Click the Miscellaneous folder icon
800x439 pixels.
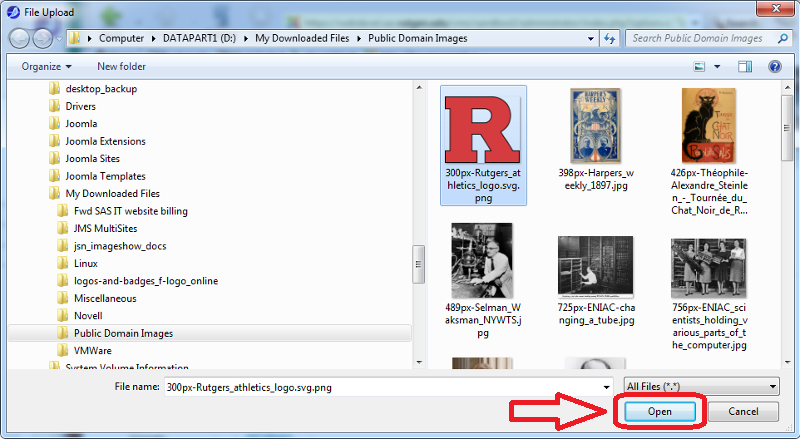tap(63, 298)
